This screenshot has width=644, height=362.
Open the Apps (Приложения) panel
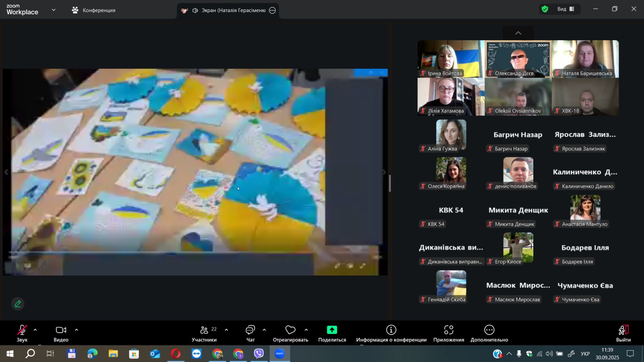[x=448, y=333]
